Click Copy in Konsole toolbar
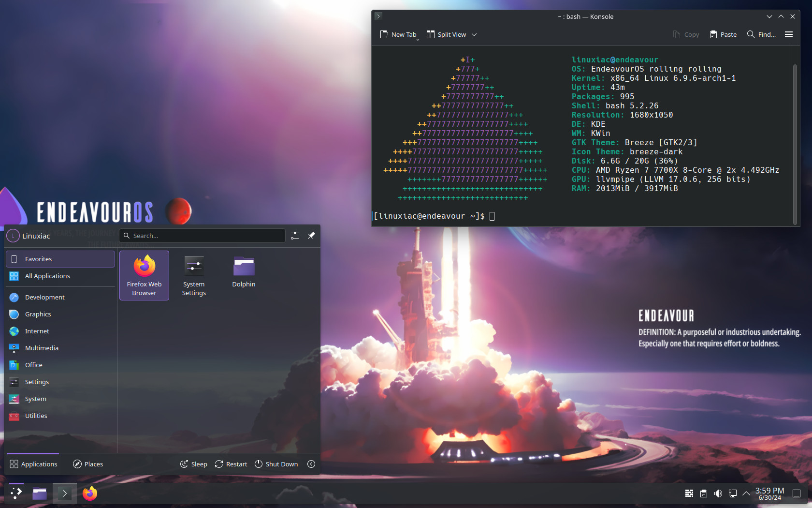This screenshot has height=508, width=812. tap(686, 34)
